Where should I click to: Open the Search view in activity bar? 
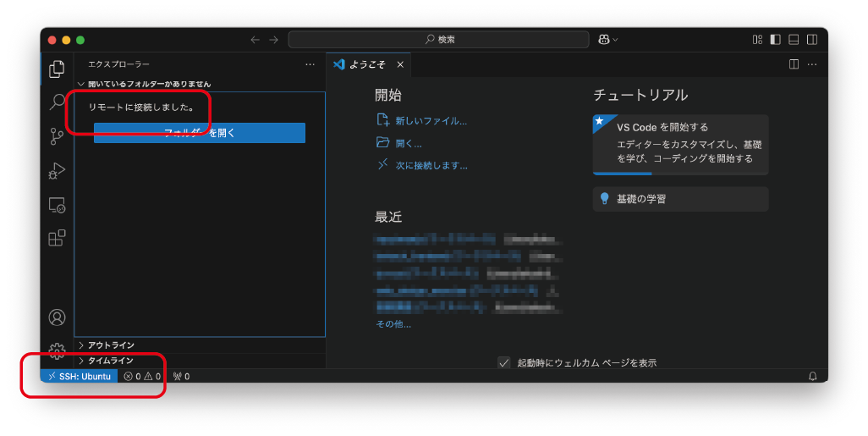click(57, 102)
